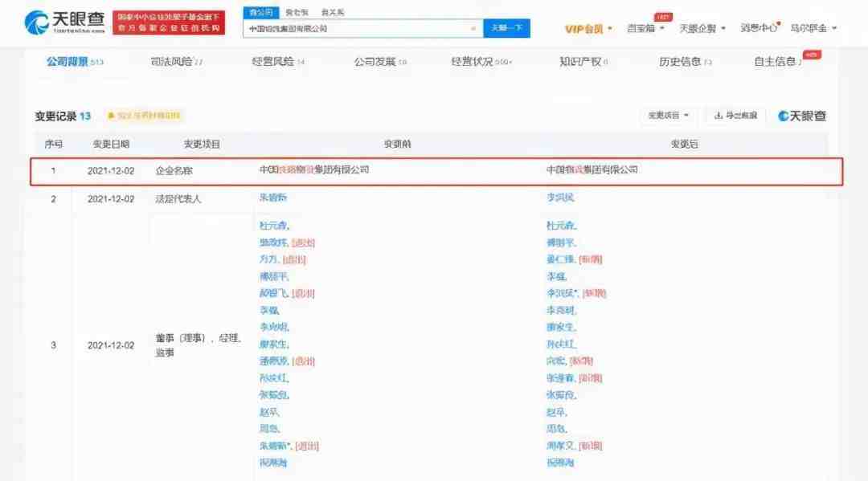Click the 董事(理事)、经理、监事 cell in row 3

pyautogui.click(x=199, y=345)
